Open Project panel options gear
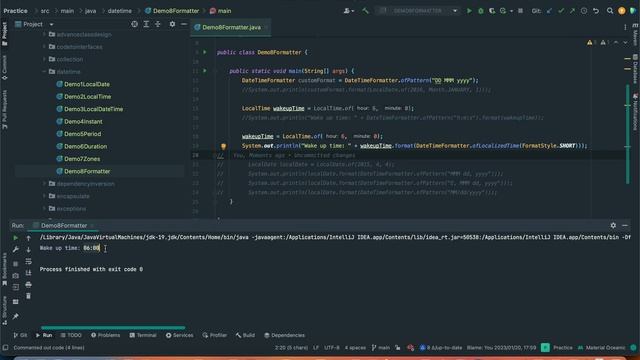Image resolution: width=640 pixels, height=360 pixels. click(172, 24)
